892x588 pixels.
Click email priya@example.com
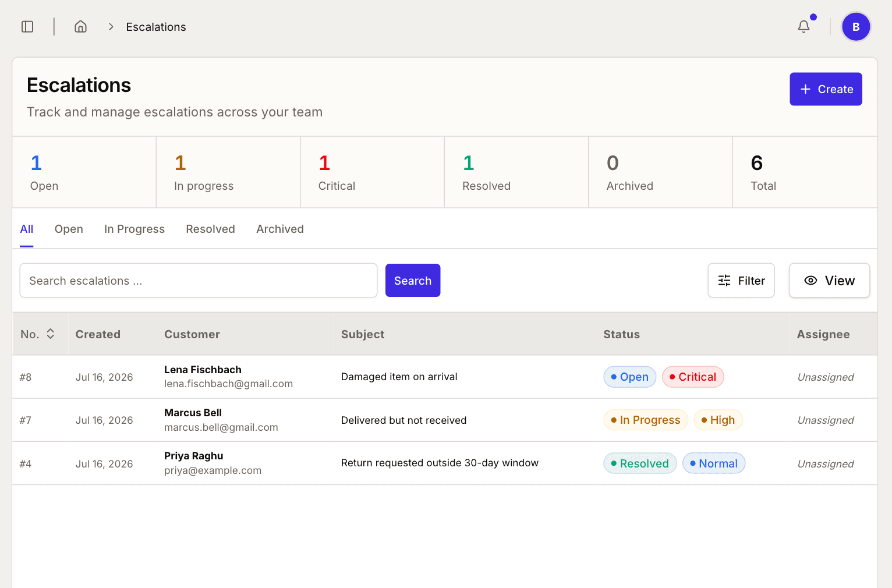tap(213, 470)
